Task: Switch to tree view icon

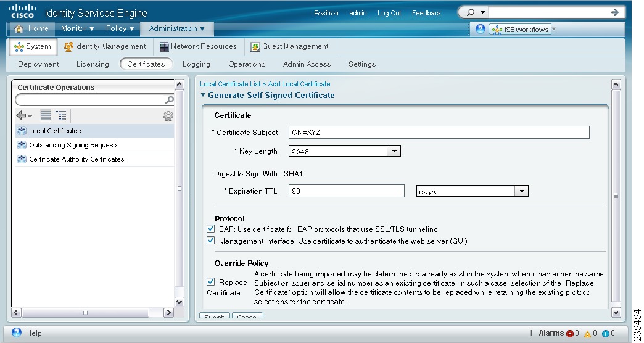Action: (61, 115)
